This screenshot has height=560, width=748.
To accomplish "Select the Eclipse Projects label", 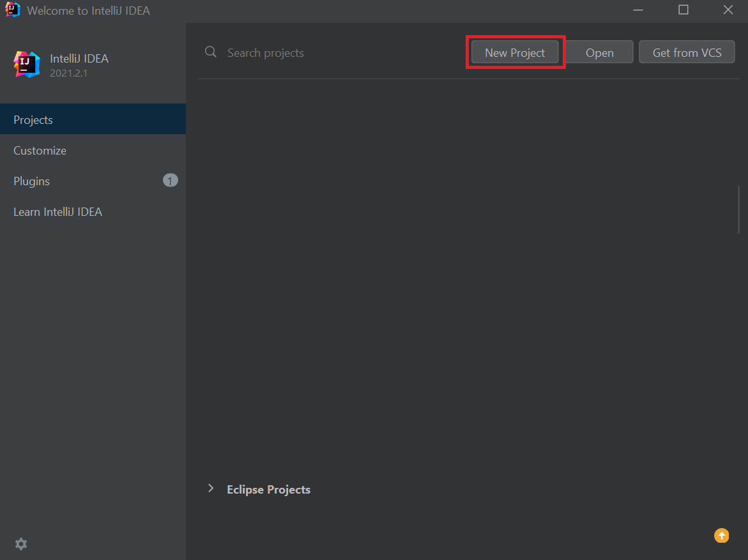I will 268,489.
